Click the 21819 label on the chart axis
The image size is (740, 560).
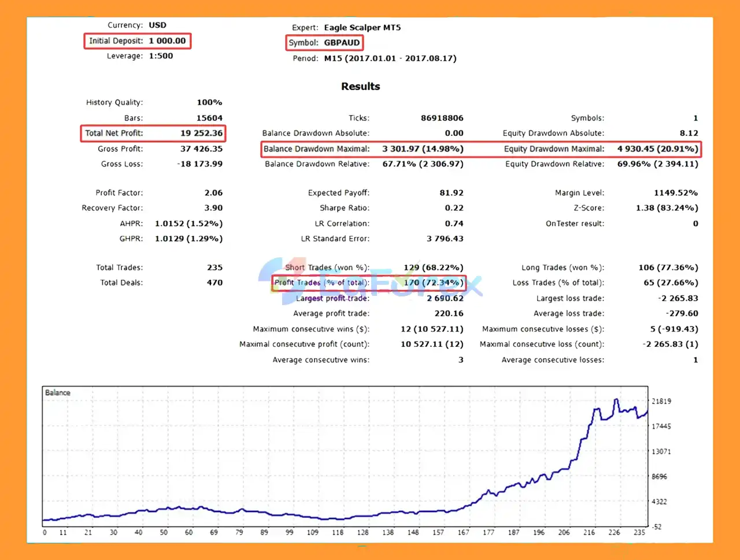(661, 402)
